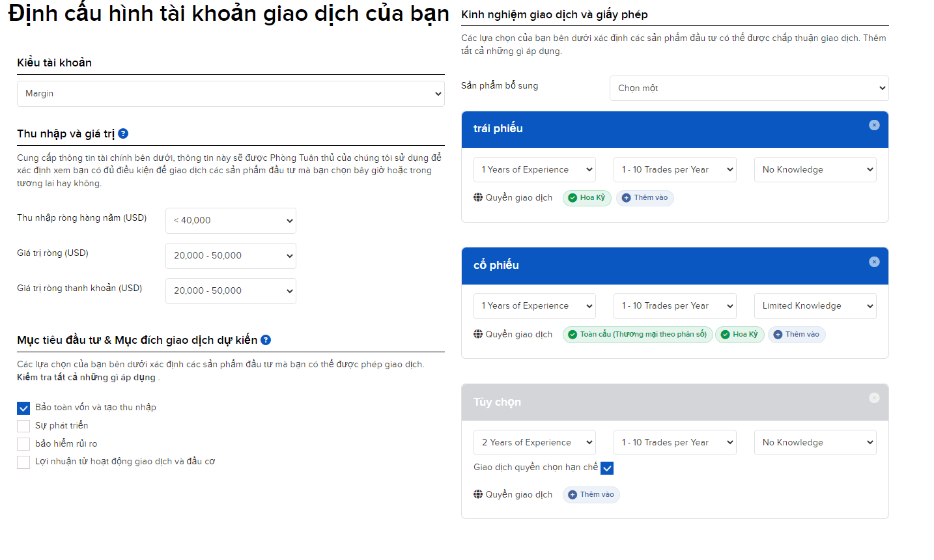Change trái phiếu years of experience dropdown
Screen dimensions: 934x560
click(x=535, y=169)
